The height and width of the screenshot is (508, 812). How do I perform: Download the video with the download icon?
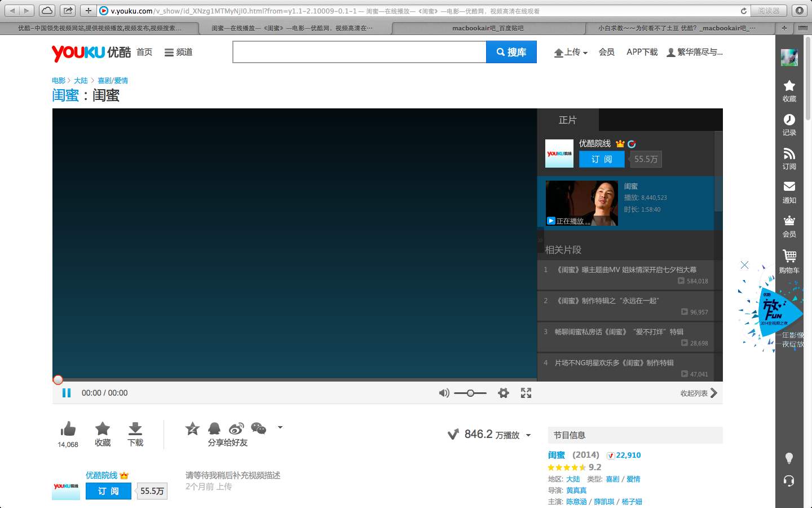[135, 430]
